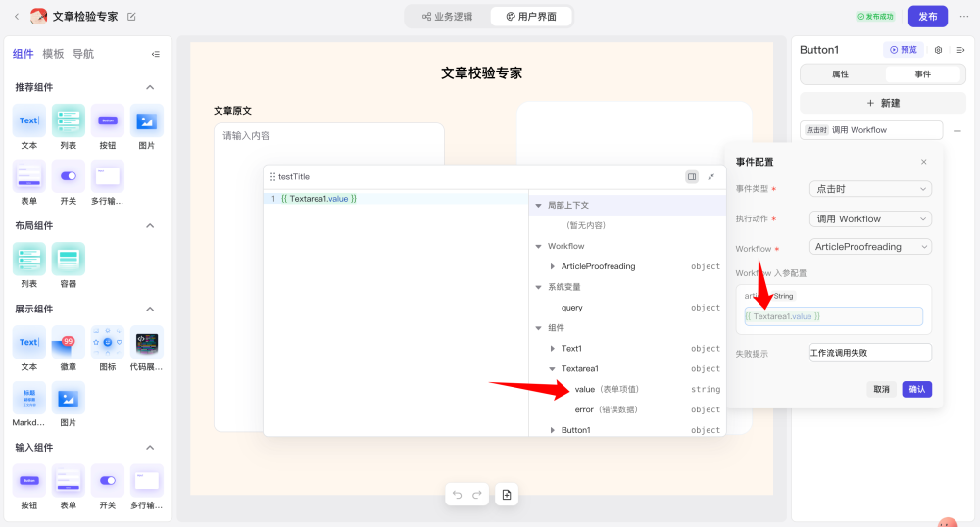The image size is (980, 527).
Task: Remove the 点击时 调用 Workflow event
Action: [956, 131]
